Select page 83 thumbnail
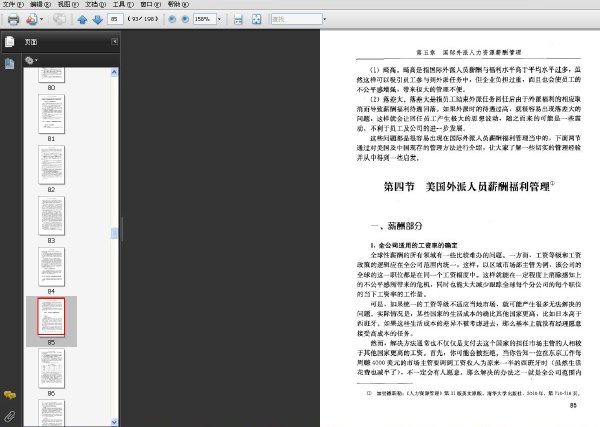Screen dimensions: 600x427 click(52, 215)
